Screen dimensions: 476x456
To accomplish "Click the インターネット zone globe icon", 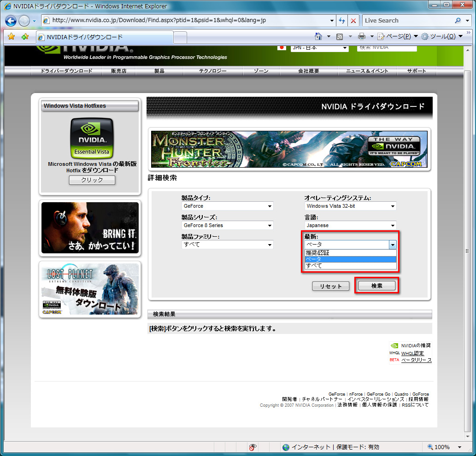I will click(x=286, y=447).
